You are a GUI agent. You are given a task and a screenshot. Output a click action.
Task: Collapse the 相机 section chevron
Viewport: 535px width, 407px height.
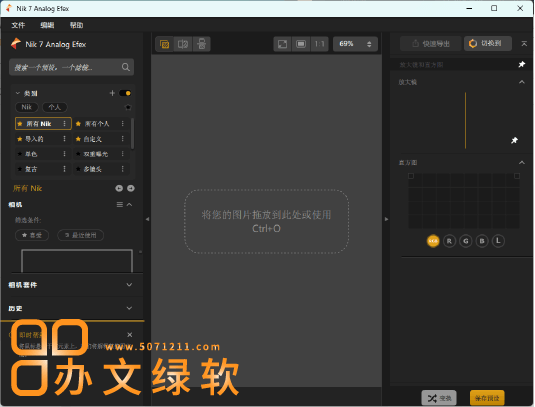pyautogui.click(x=129, y=204)
